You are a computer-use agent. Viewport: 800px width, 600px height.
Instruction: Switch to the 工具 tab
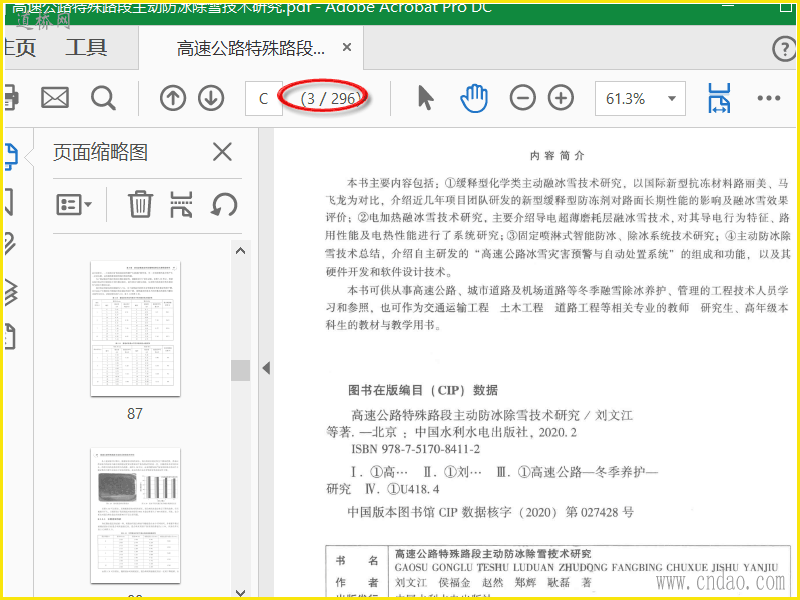[86, 48]
